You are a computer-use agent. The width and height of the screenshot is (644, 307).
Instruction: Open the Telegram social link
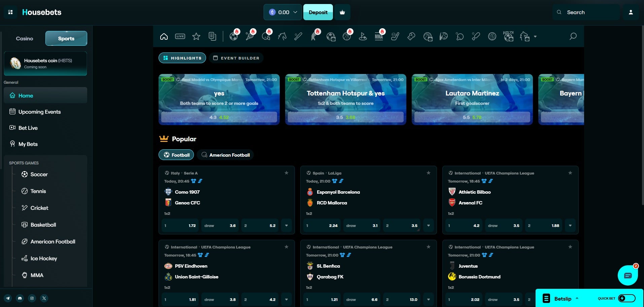[x=8, y=298]
